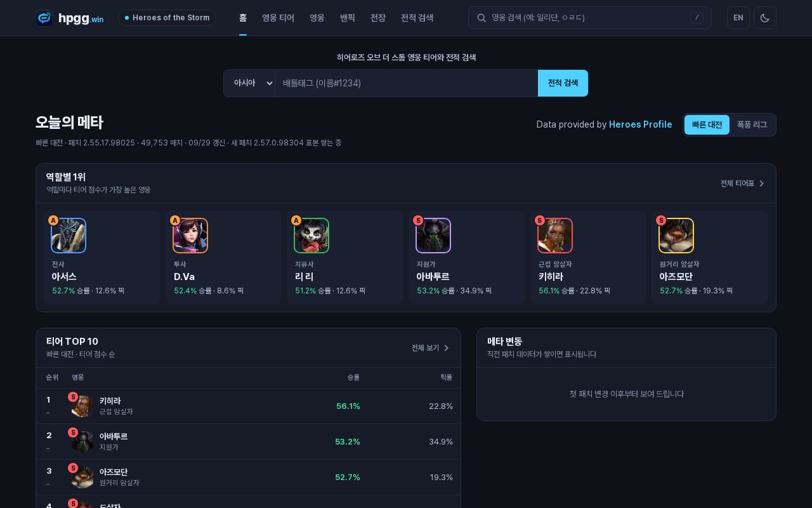Click 아서스 hero portrait
The image size is (812, 508).
pyautogui.click(x=69, y=236)
